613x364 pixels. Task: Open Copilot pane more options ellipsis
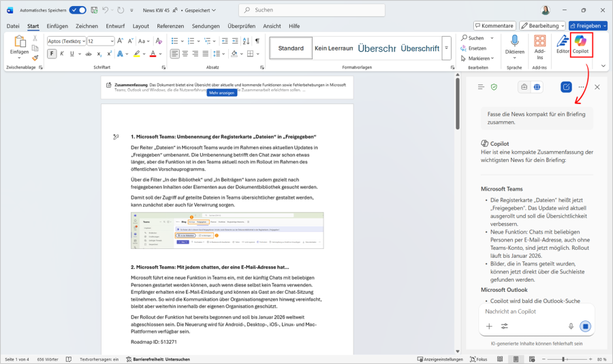pyautogui.click(x=582, y=86)
